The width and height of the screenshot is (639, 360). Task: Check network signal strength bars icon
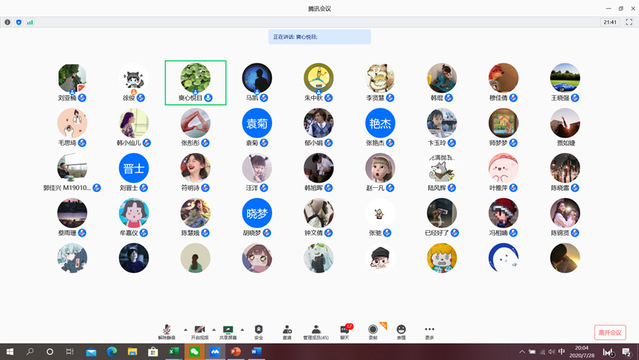pos(30,22)
